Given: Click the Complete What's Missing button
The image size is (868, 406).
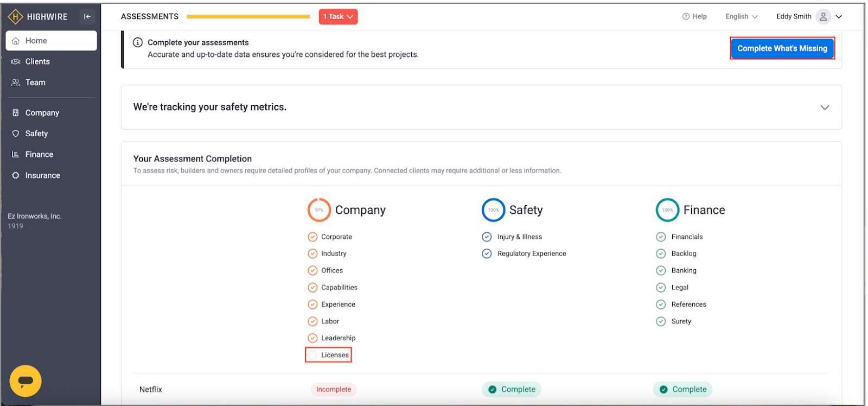Looking at the screenshot, I should (x=782, y=48).
